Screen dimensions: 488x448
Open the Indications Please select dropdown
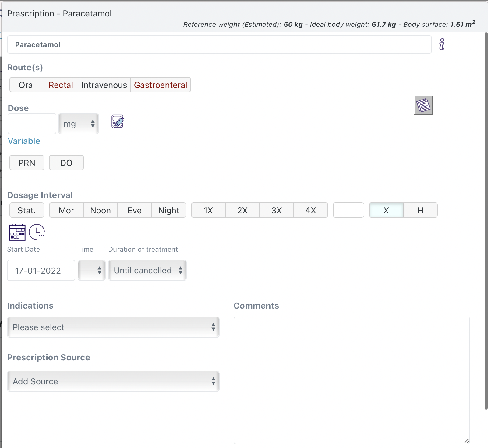113,327
